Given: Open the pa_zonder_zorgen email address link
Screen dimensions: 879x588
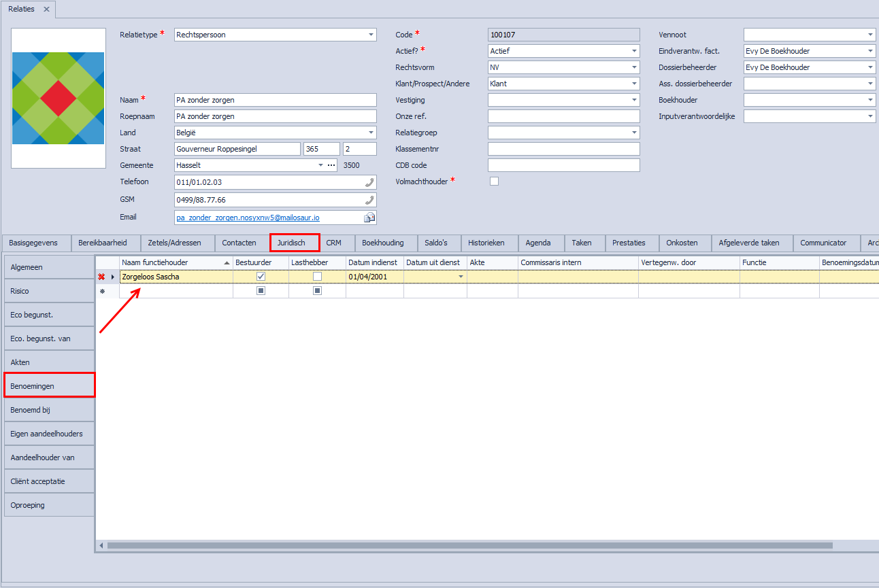Looking at the screenshot, I should pyautogui.click(x=248, y=218).
